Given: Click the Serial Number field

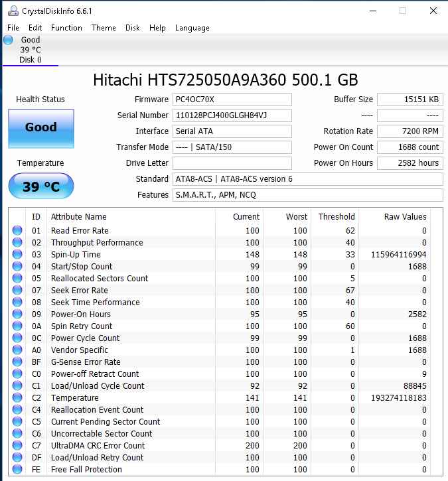Looking at the screenshot, I should pyautogui.click(x=232, y=115).
